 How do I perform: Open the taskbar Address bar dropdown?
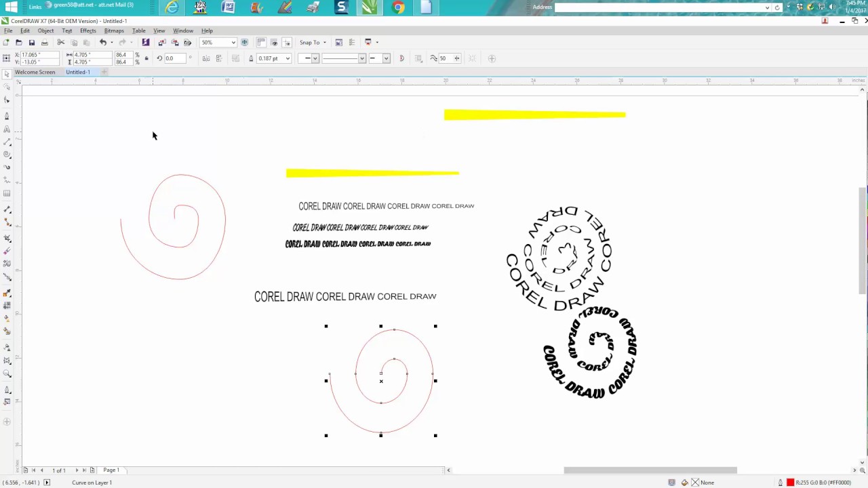(x=767, y=7)
